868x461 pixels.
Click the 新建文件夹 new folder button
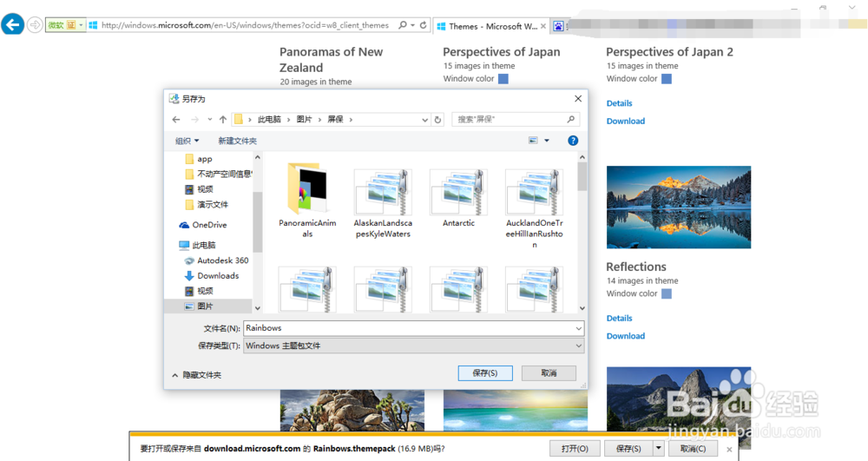(237, 142)
